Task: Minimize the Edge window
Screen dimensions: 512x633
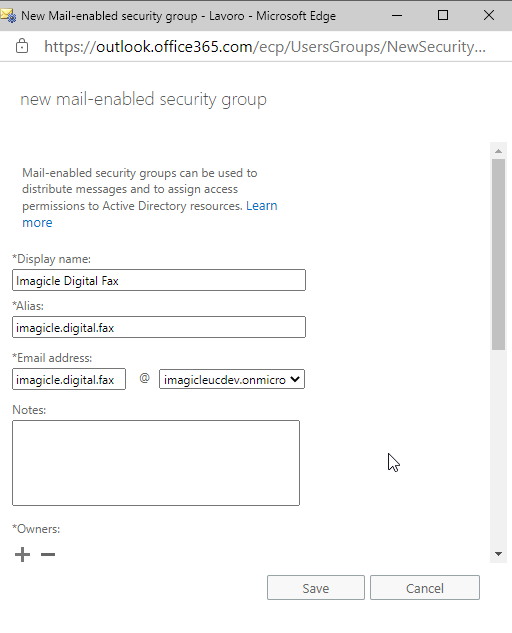Action: [x=397, y=16]
